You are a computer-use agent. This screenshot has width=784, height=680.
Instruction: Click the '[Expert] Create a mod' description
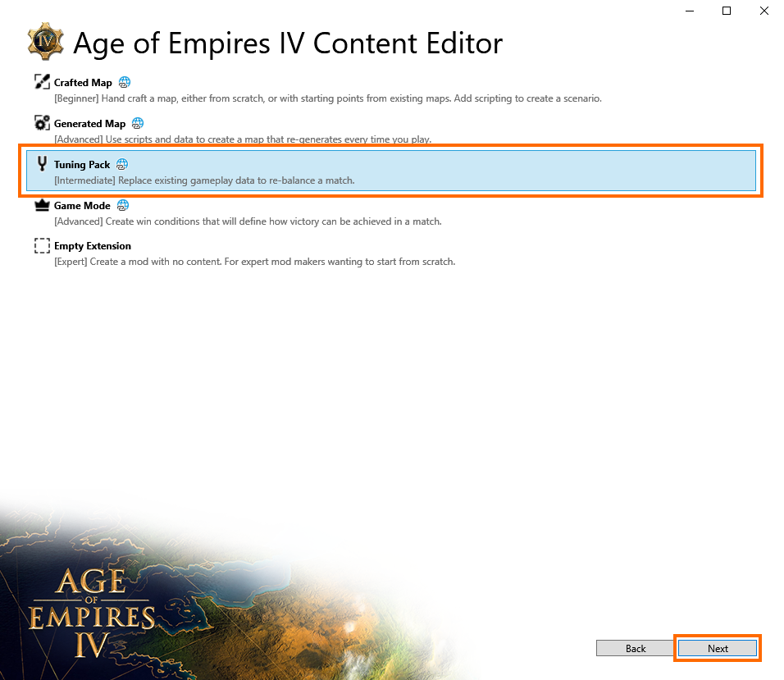[254, 262]
